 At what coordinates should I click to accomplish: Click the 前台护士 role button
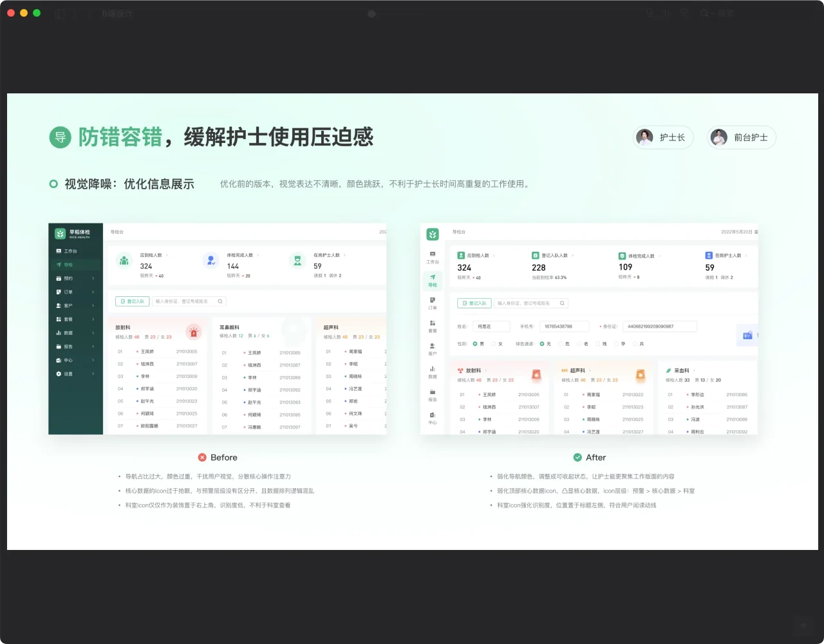pos(742,137)
